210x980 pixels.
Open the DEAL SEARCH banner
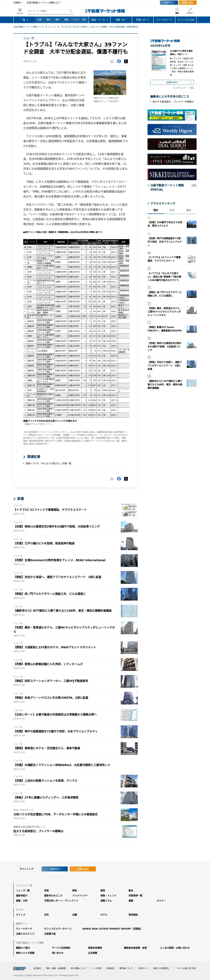[x=172, y=144]
